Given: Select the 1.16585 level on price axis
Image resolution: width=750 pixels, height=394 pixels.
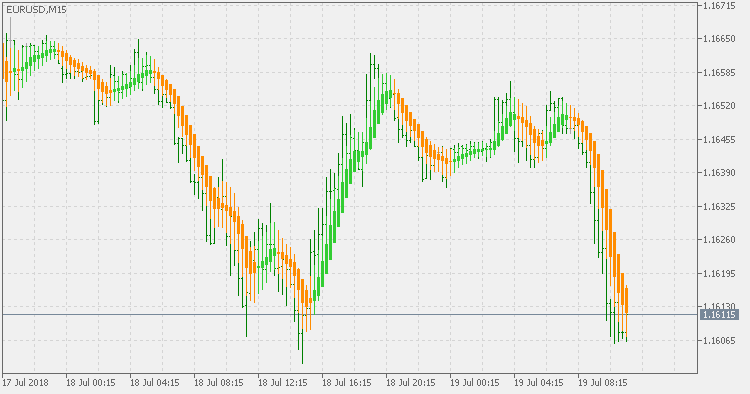Looking at the screenshot, I should (719, 73).
